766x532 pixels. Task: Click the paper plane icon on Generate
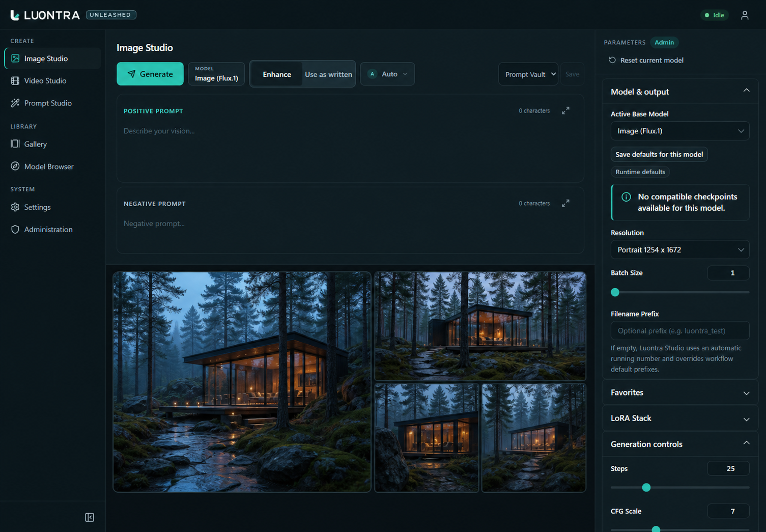click(x=131, y=74)
